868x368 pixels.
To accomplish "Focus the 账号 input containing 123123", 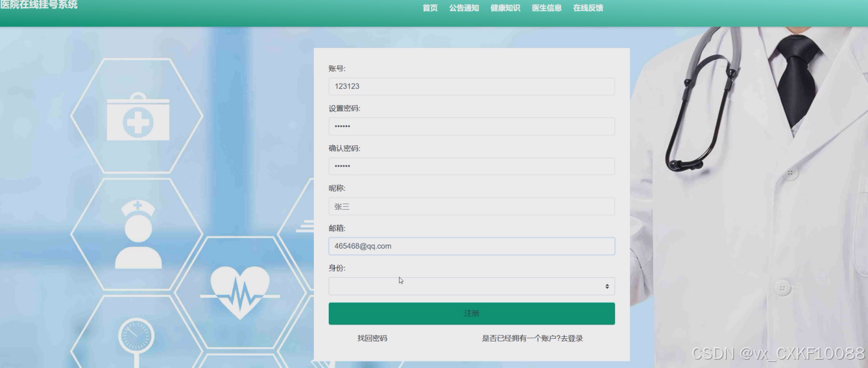I will pyautogui.click(x=472, y=86).
